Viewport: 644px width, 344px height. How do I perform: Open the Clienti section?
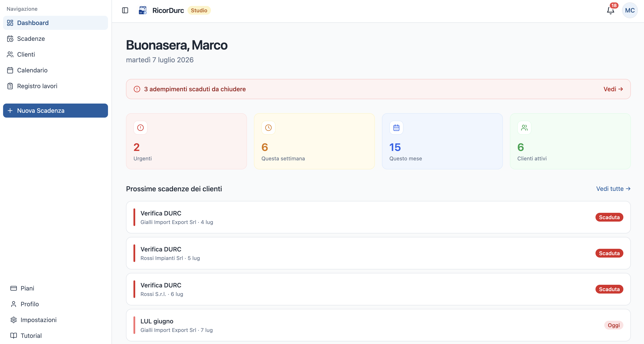tap(56, 54)
